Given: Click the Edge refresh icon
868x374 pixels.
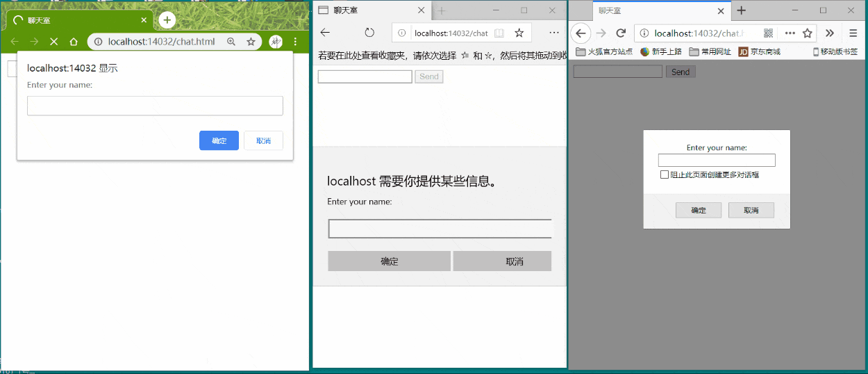Looking at the screenshot, I should (369, 33).
